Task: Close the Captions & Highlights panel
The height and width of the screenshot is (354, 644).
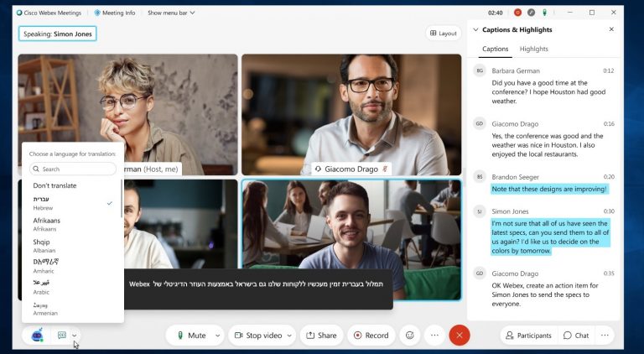Action: [x=611, y=29]
